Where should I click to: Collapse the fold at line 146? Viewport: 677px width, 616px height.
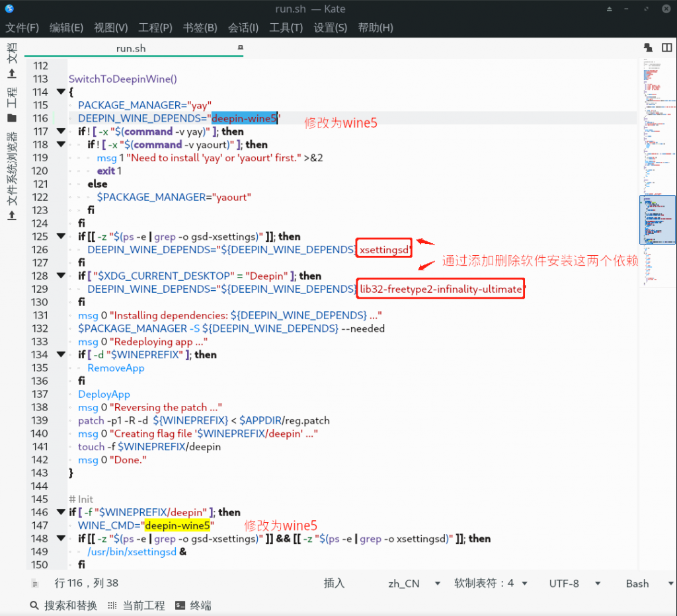click(x=61, y=512)
